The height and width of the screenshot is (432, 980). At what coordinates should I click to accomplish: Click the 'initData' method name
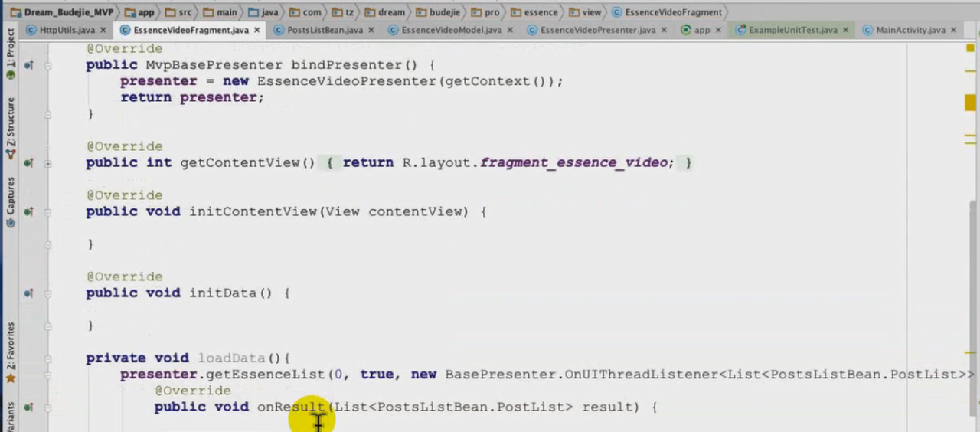pyautogui.click(x=223, y=293)
